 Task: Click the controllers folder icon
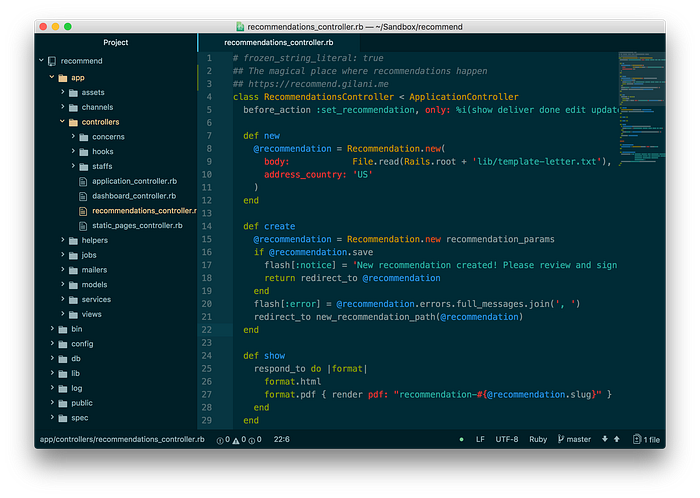[x=74, y=122]
